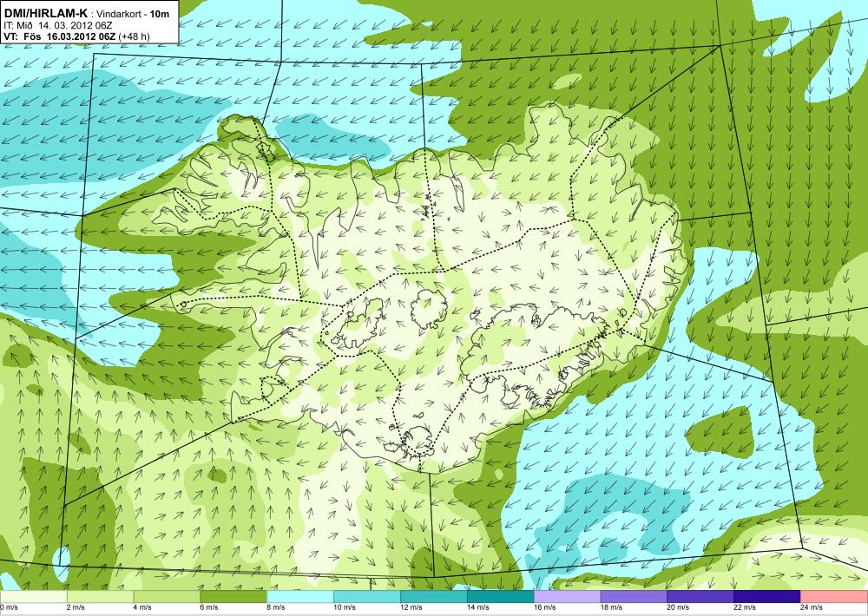The width and height of the screenshot is (868, 616).
Task: Click the dark indigo 22–24 m/s legend swatch
Action: coord(767,596)
